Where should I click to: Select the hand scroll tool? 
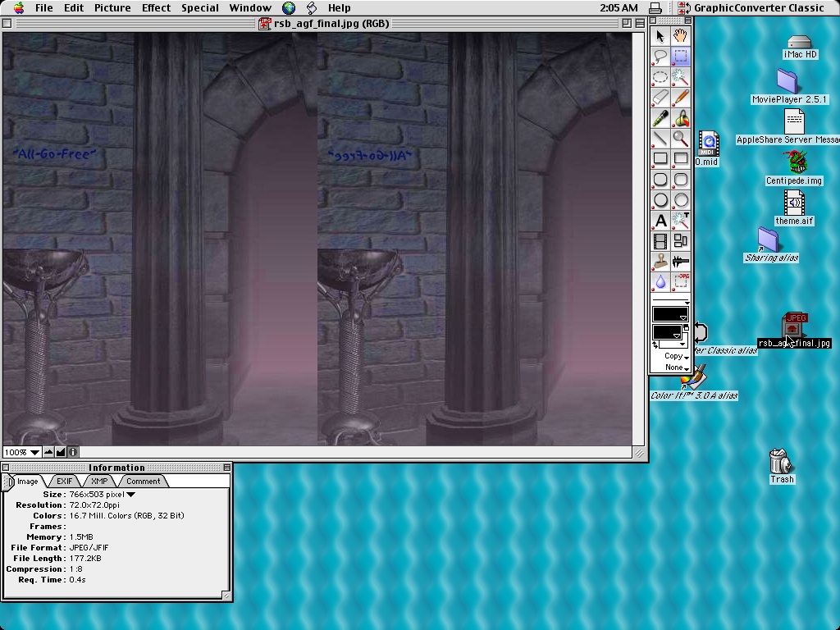[680, 36]
